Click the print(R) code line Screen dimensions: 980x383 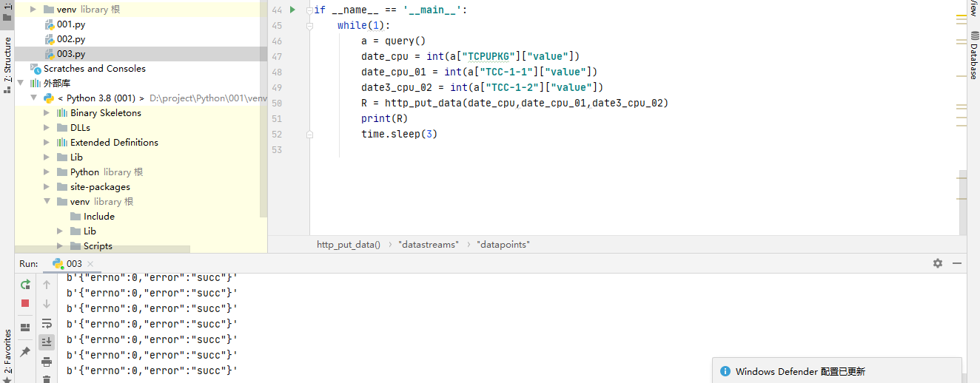tap(384, 118)
